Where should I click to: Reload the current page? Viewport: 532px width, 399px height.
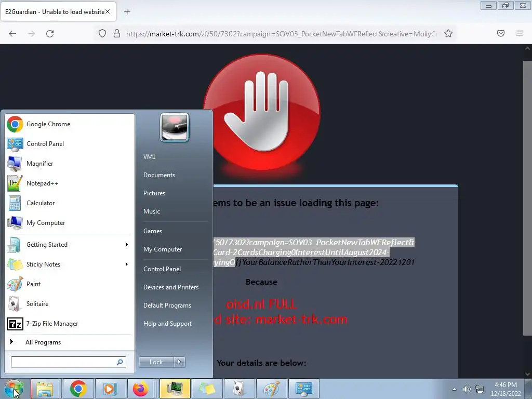coord(50,34)
